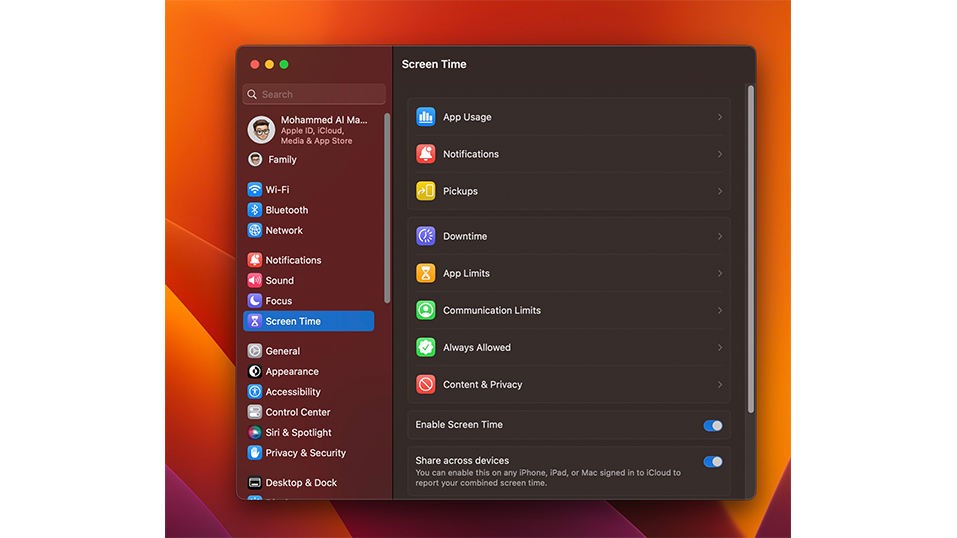Select Wi-Fi in the sidebar
The width and height of the screenshot is (957, 538).
pos(277,189)
